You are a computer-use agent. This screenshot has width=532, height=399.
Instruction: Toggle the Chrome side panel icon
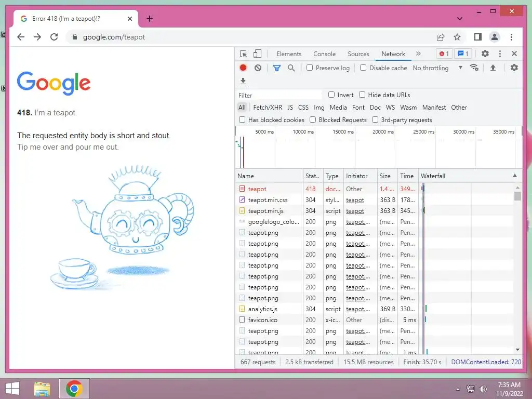click(x=478, y=37)
